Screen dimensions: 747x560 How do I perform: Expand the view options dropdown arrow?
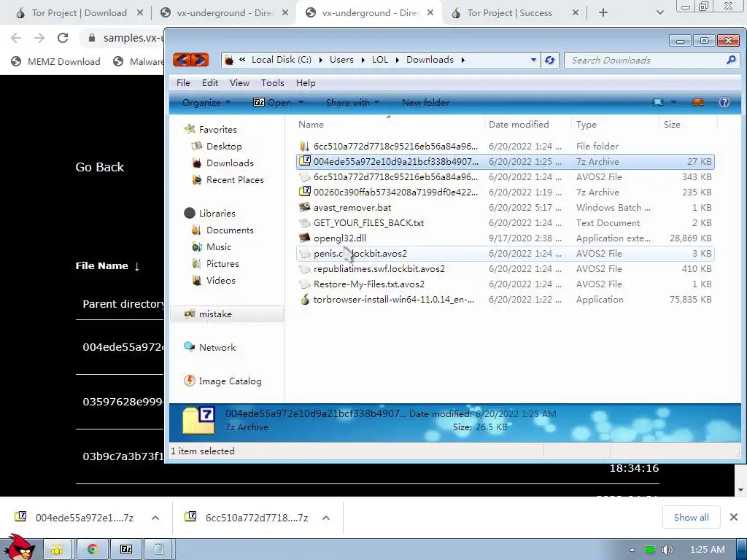673,102
